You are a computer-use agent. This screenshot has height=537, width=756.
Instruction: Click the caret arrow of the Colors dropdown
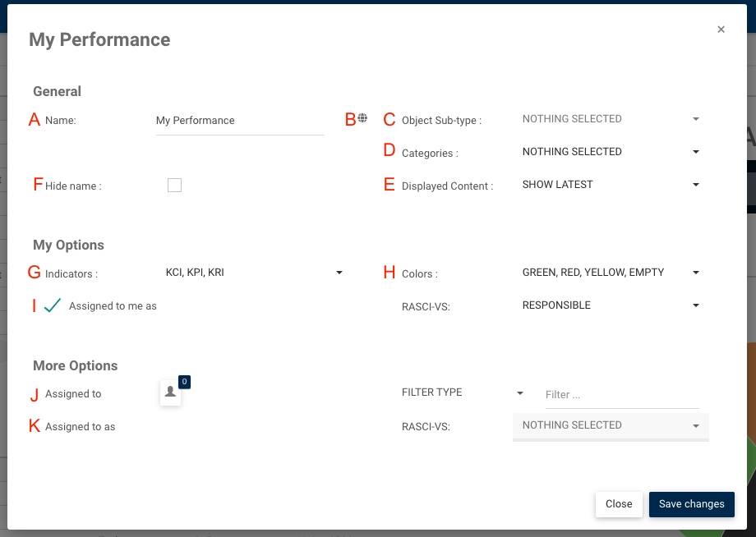pyautogui.click(x=696, y=273)
